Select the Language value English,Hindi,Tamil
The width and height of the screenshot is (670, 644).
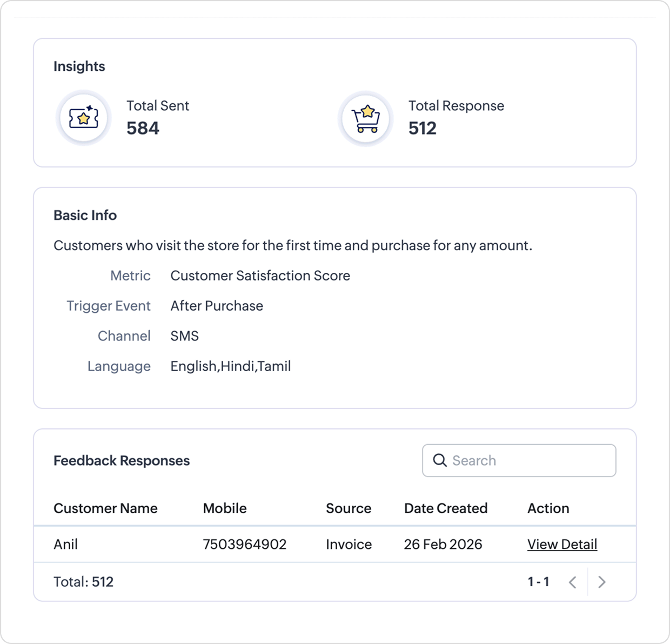230,366
